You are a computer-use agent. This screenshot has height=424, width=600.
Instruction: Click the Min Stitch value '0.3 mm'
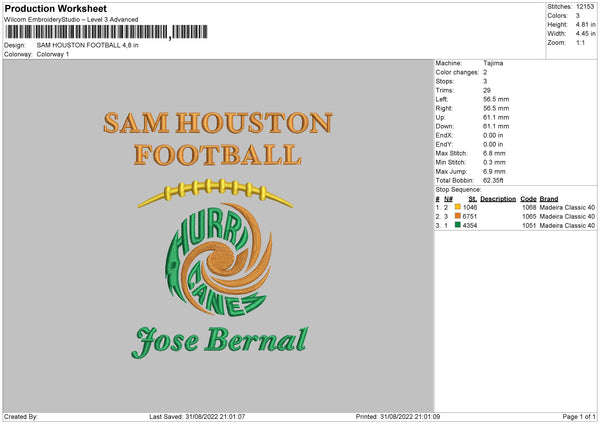(x=494, y=162)
